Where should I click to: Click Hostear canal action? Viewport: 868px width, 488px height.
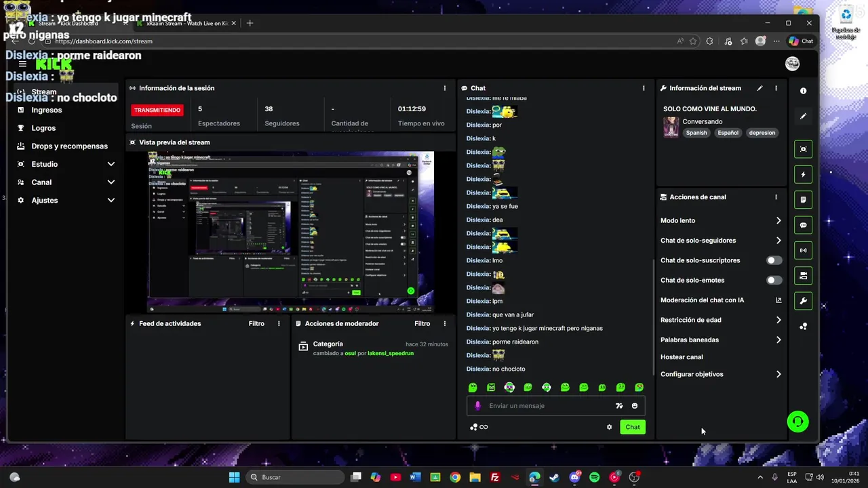tap(682, 357)
